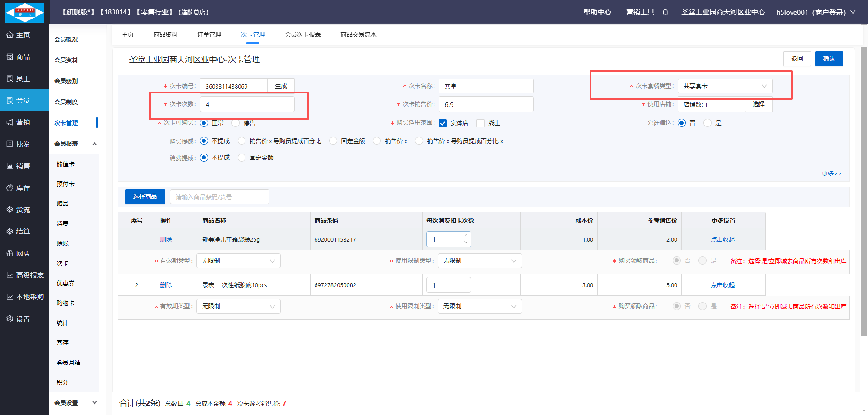Screen dimensions: 868x415
Task: Open the 设置 gear icon in sidebar
Action: pyautogui.click(x=10, y=319)
